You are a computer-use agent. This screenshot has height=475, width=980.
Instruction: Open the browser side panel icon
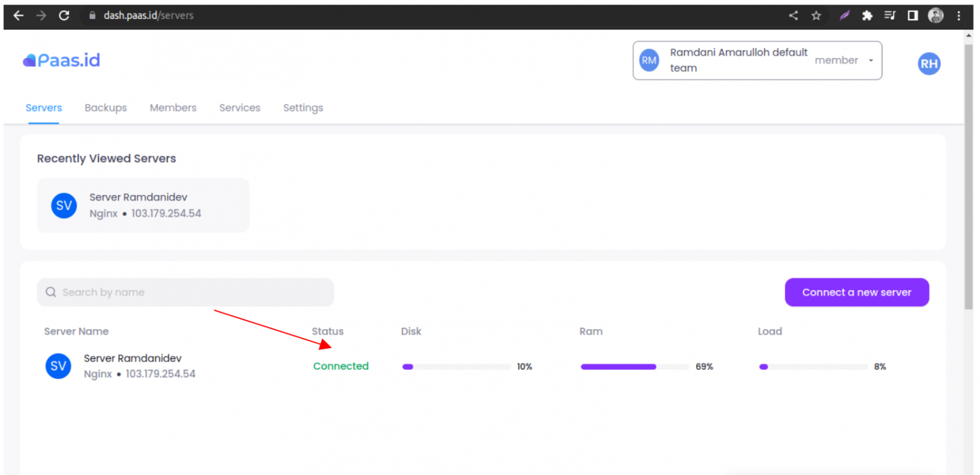tap(913, 15)
